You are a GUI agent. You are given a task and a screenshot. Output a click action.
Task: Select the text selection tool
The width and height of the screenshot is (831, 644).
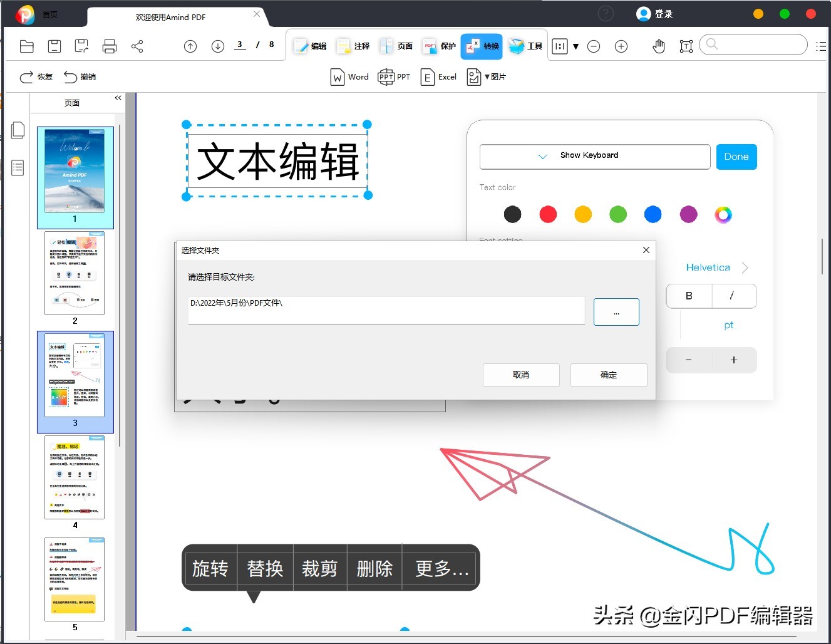click(686, 46)
